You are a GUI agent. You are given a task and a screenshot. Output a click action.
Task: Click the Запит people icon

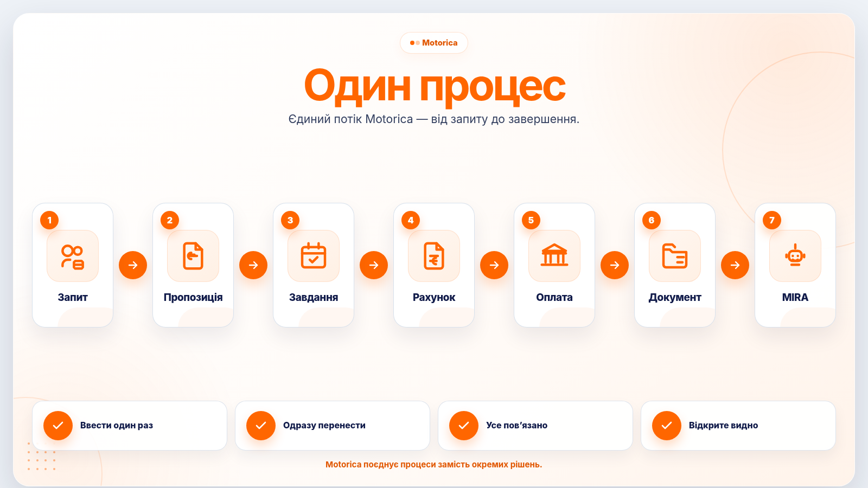pyautogui.click(x=73, y=256)
